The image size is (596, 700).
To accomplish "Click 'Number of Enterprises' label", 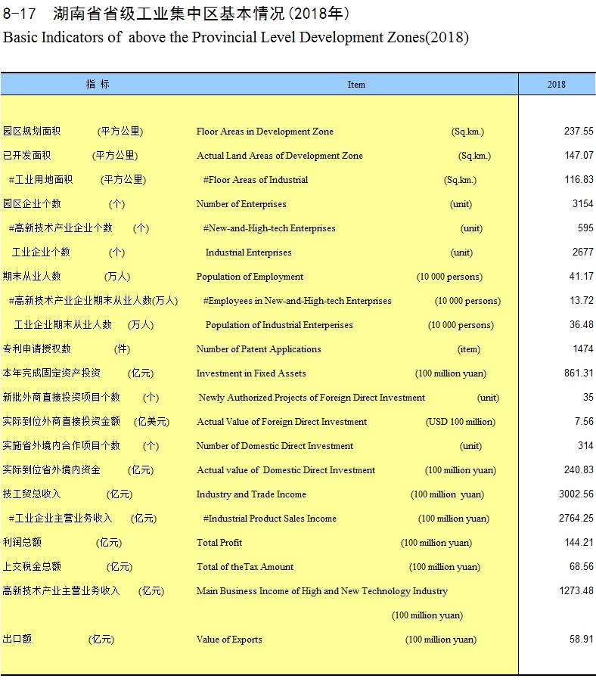I will pos(241,203).
